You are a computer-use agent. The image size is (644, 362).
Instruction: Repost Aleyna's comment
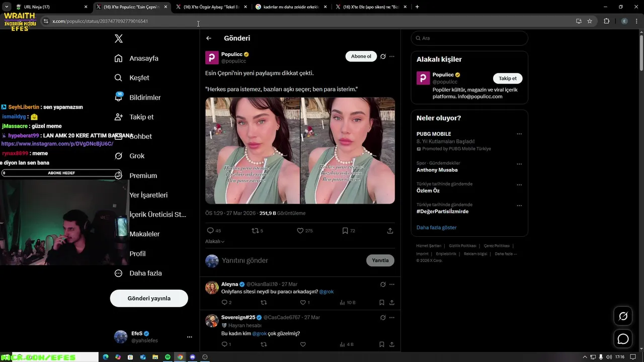263,303
